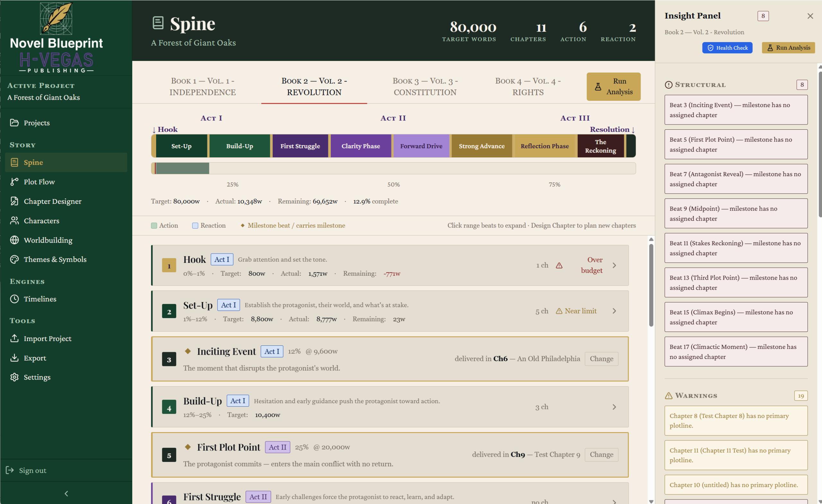This screenshot has height=504, width=822.
Task: Click the First Plot Point milestone diamond
Action: pos(188,447)
